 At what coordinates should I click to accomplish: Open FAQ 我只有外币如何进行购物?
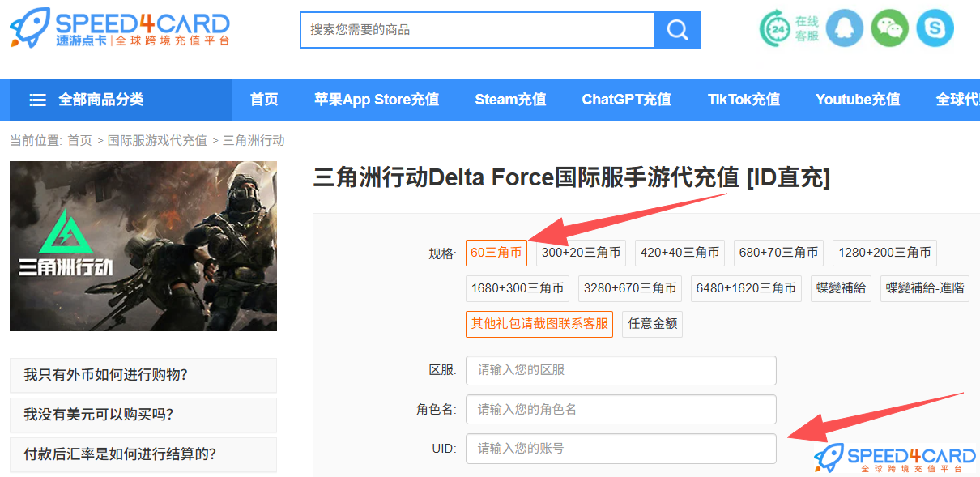click(143, 376)
